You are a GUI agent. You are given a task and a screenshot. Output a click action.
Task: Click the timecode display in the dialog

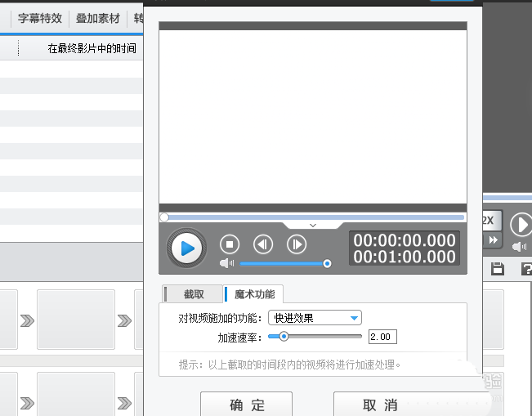click(x=404, y=248)
